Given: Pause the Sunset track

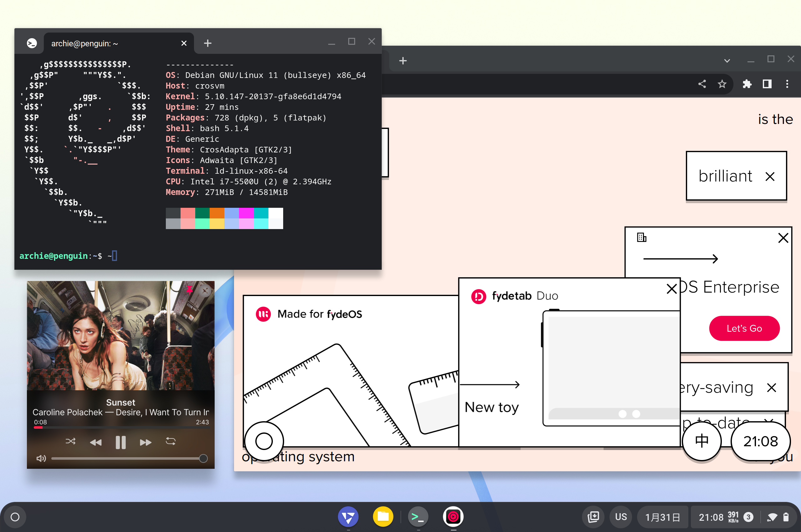Looking at the screenshot, I should click(120, 442).
